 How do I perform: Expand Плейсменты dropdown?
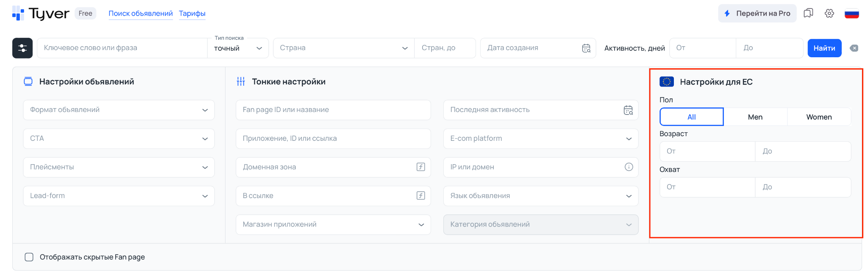coord(119,167)
